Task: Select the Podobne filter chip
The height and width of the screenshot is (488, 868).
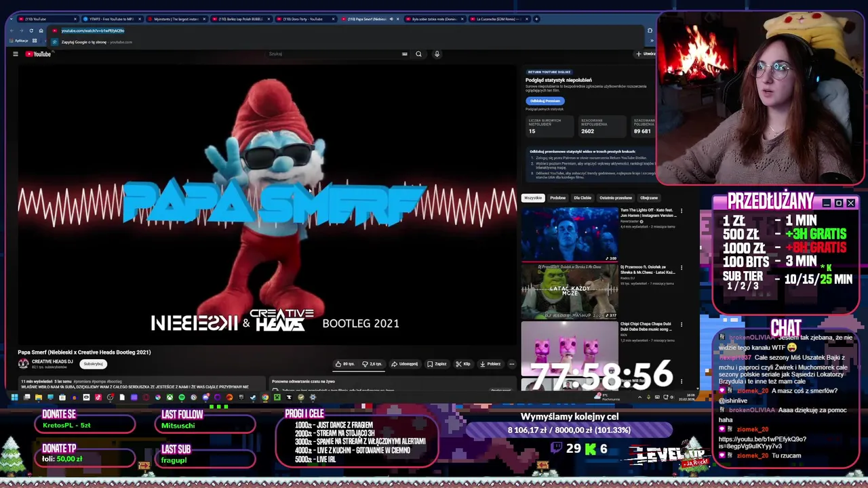Action: [558, 198]
